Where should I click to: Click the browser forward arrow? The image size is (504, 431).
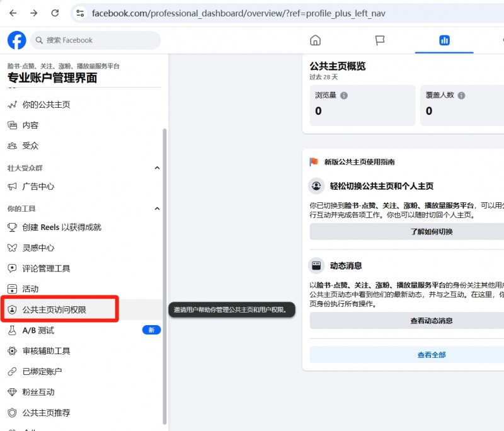coord(34,13)
